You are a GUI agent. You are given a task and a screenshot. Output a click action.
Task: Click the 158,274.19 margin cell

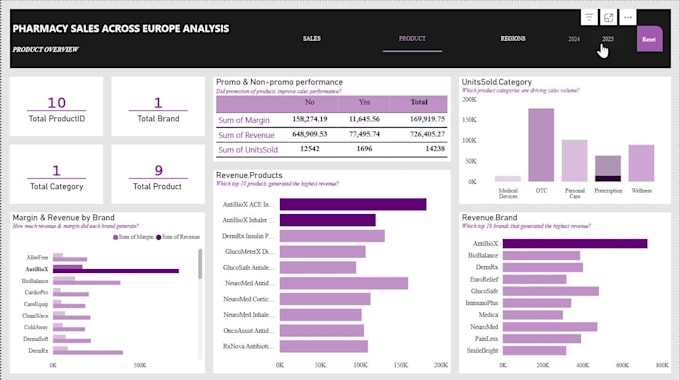310,119
